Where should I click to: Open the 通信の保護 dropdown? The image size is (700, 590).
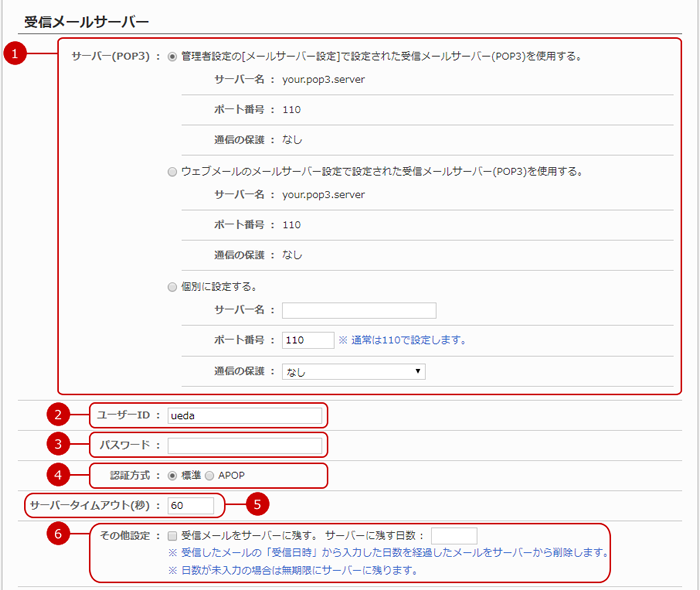(353, 371)
